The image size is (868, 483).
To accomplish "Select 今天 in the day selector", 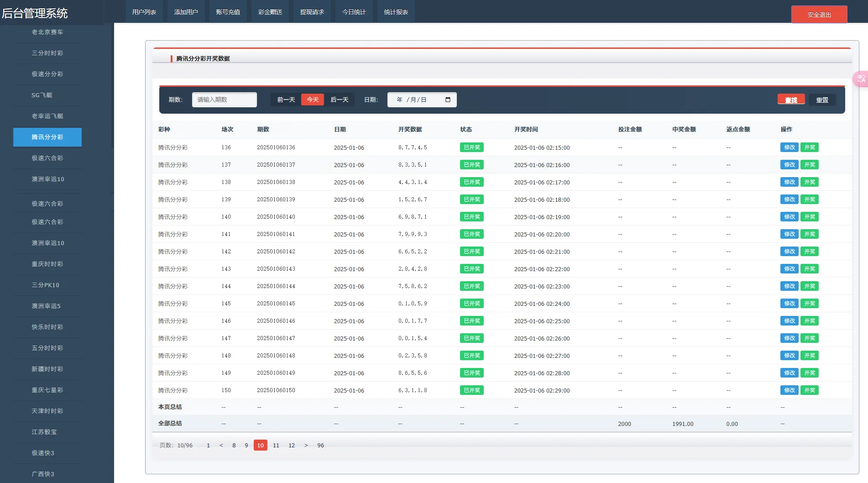I will pos(313,100).
